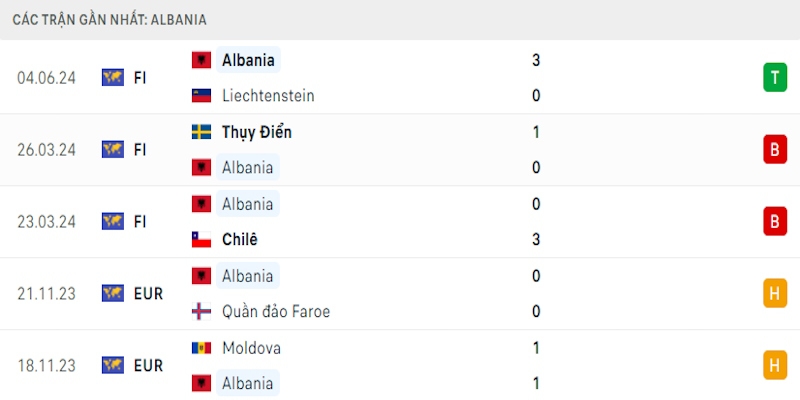Click Albania in the 04.06.24 match

coord(248,60)
